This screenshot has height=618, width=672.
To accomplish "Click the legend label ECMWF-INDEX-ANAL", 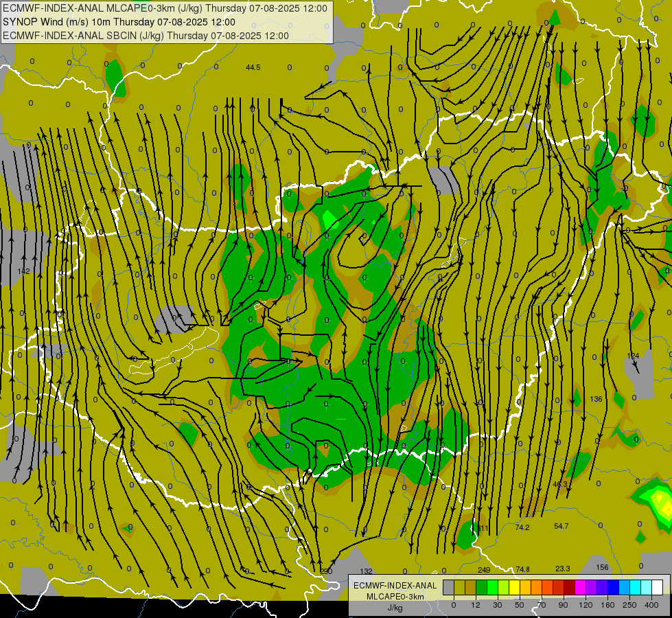I will 395,586.
